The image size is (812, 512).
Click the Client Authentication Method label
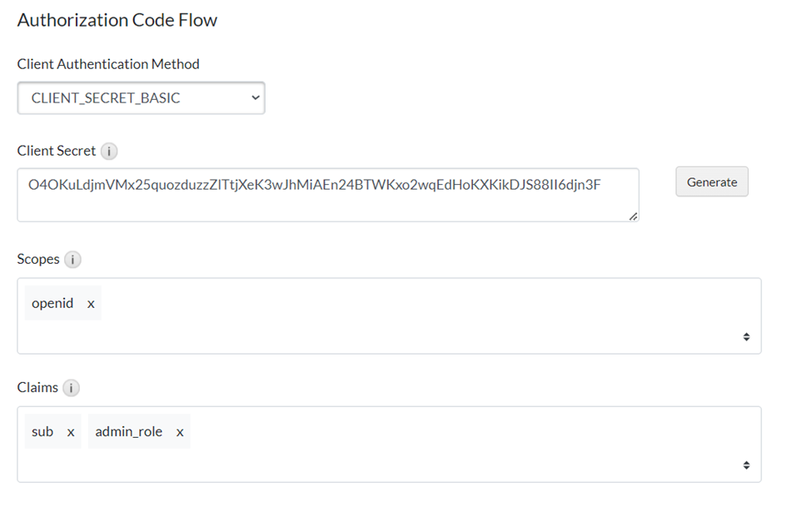(x=108, y=64)
